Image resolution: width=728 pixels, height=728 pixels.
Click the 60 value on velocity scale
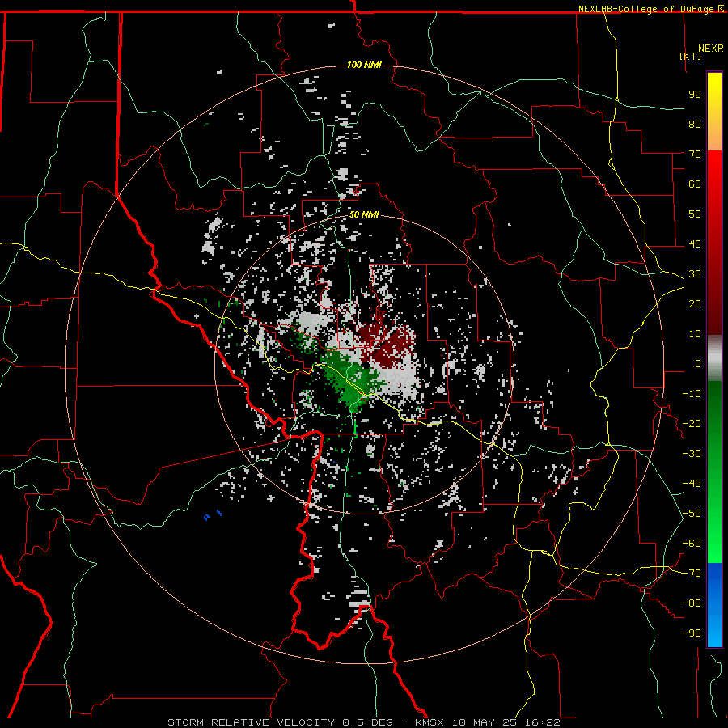pyautogui.click(x=695, y=184)
